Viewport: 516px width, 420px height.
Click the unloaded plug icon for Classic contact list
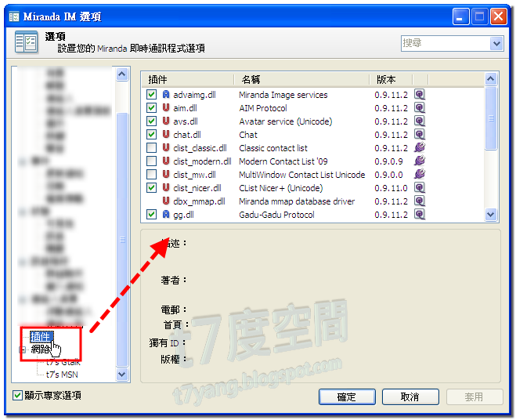tap(420, 147)
